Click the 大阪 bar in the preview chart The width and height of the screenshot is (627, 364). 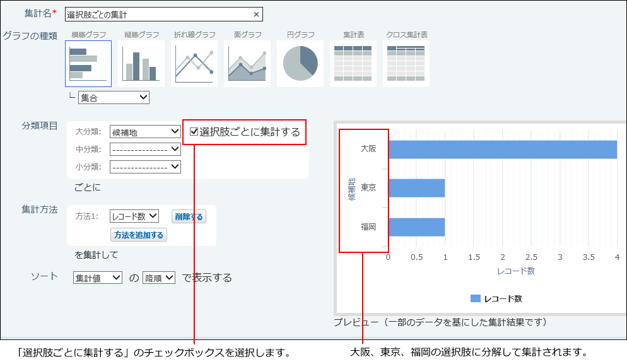pyautogui.click(x=503, y=150)
